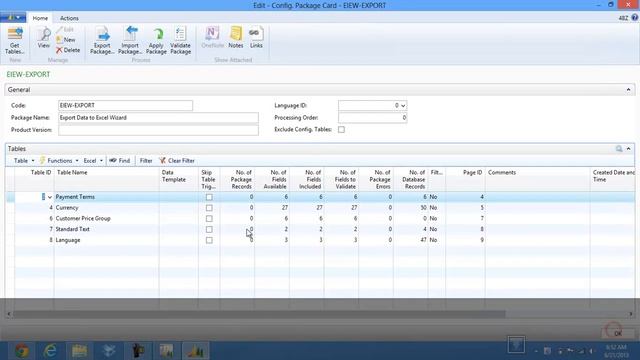640x360 pixels.
Task: Click the Dynamics NAV taskbar icon
Action: [x=195, y=351]
